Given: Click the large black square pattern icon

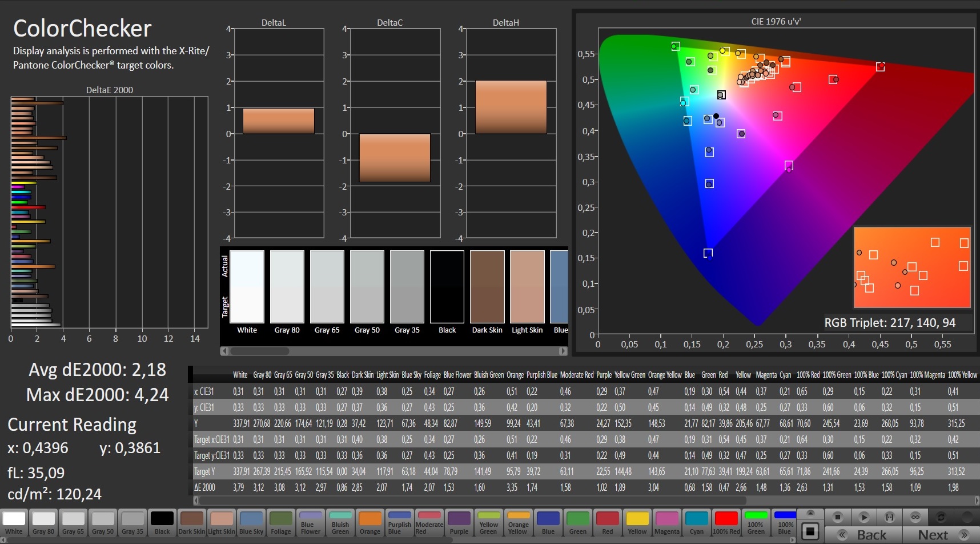Looking at the screenshot, I should 810,531.
